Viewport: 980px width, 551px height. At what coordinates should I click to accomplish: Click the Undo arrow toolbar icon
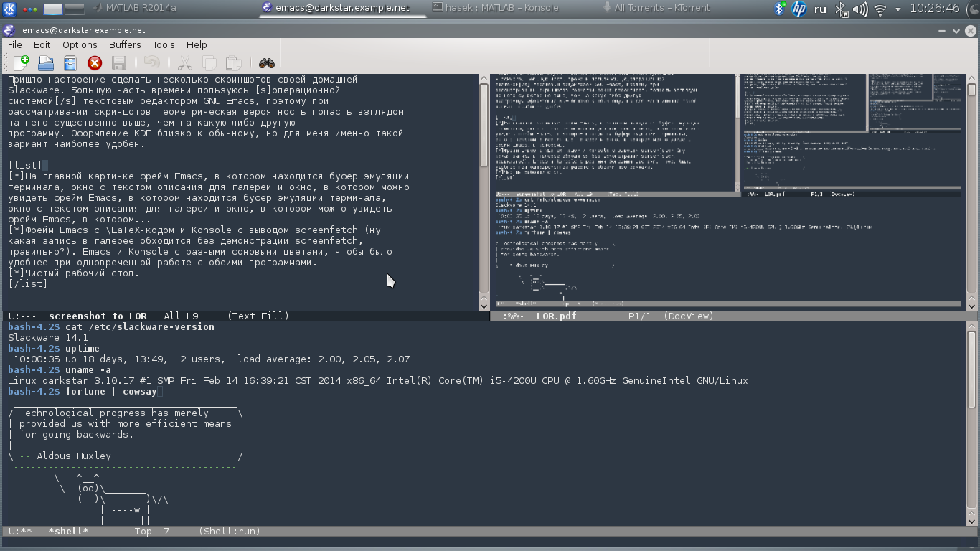click(x=151, y=63)
